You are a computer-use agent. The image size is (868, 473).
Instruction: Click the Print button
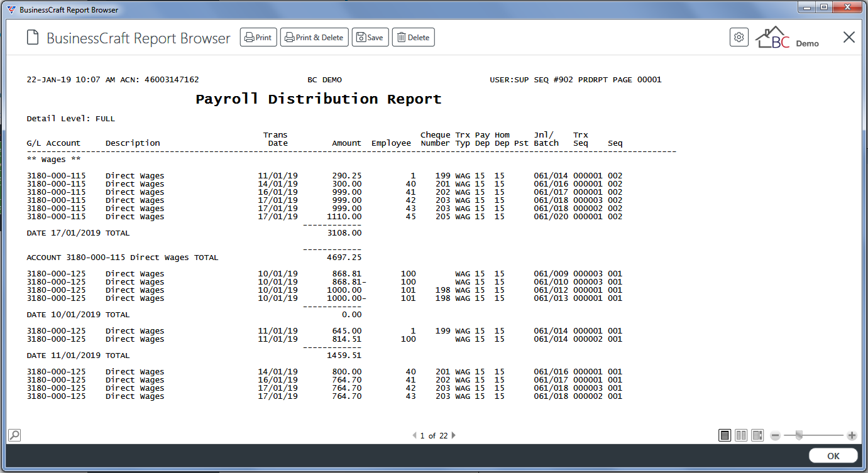pos(258,38)
